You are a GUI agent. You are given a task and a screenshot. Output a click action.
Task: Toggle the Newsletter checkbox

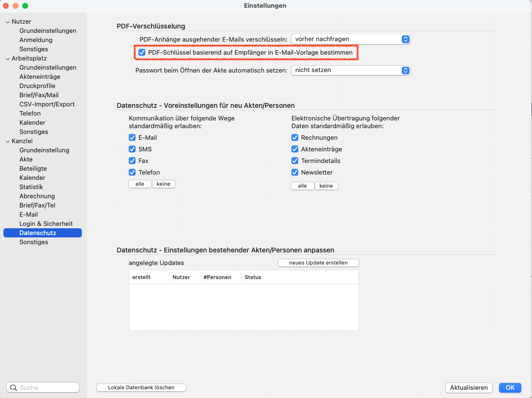click(x=295, y=173)
